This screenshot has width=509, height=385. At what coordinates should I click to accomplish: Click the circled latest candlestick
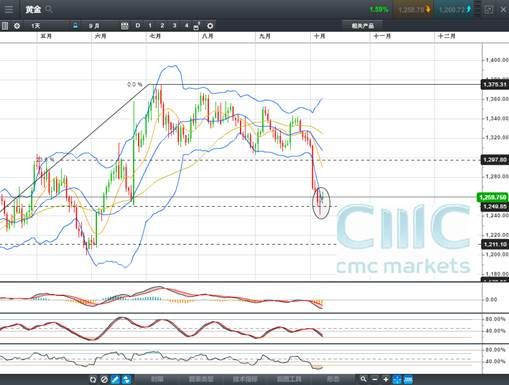321,203
